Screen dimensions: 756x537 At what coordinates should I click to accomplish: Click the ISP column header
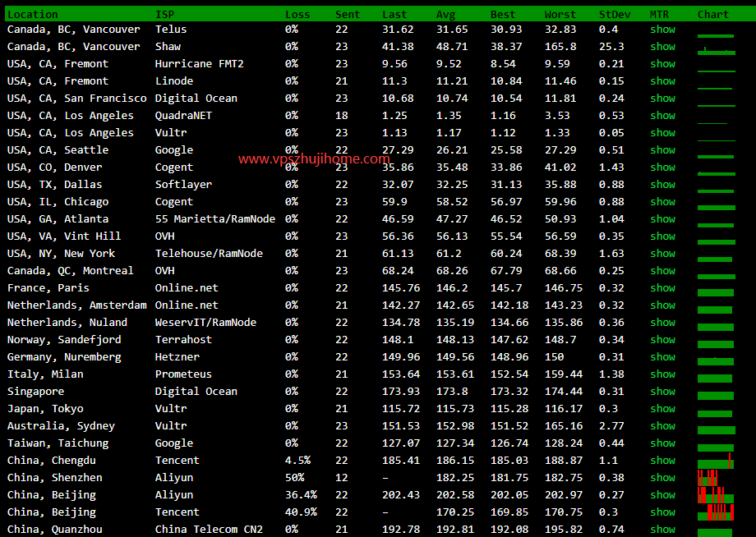tap(164, 14)
